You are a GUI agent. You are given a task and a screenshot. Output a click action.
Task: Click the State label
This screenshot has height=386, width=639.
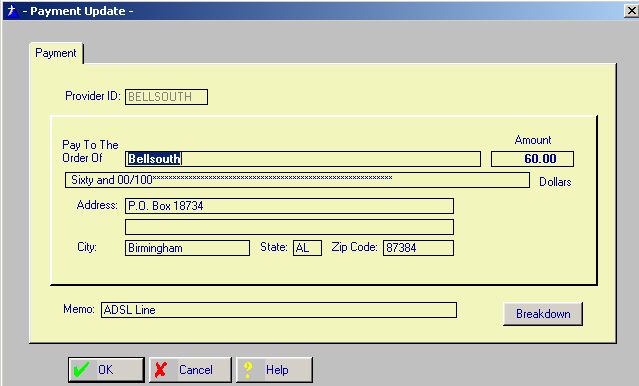(274, 247)
